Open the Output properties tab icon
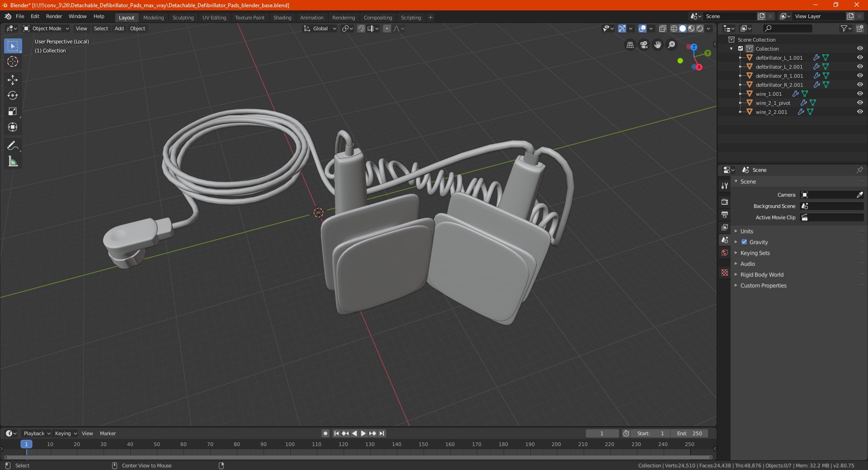Screen dimensions: 868x470 (725, 214)
